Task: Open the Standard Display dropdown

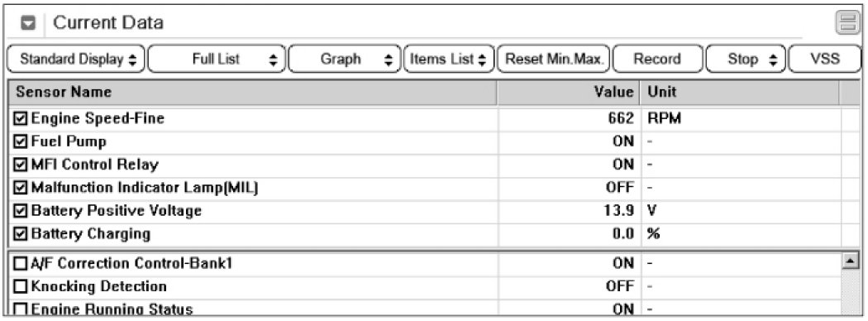Action: click(76, 59)
